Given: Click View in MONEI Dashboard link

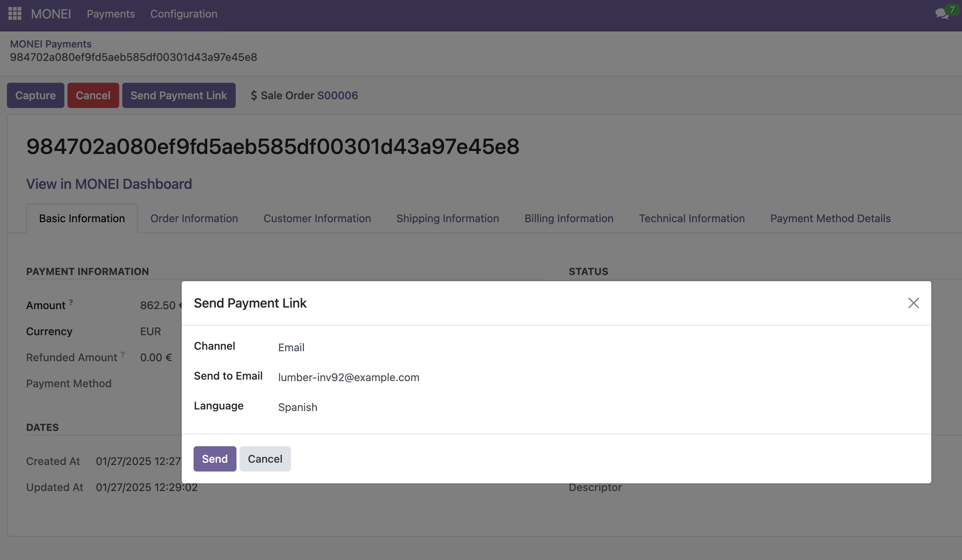Looking at the screenshot, I should (109, 184).
